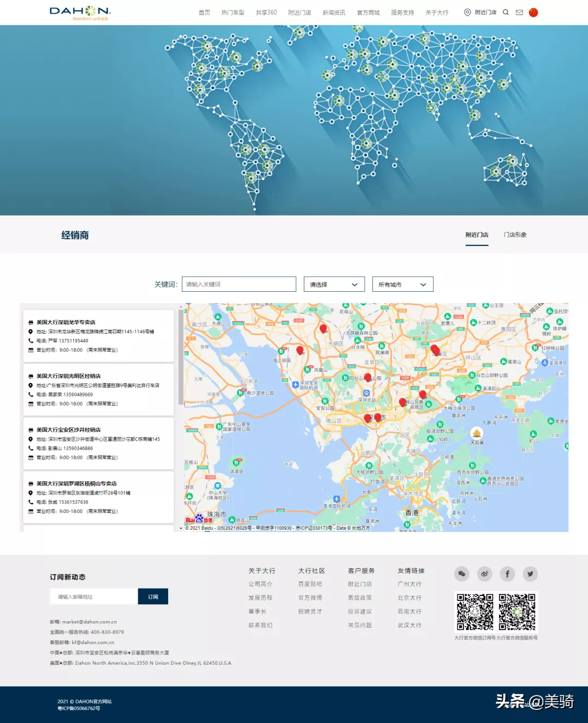Screen dimensions: 588x723
Task: Select the 附近门店 tab under 经销商
Action: coord(477,235)
